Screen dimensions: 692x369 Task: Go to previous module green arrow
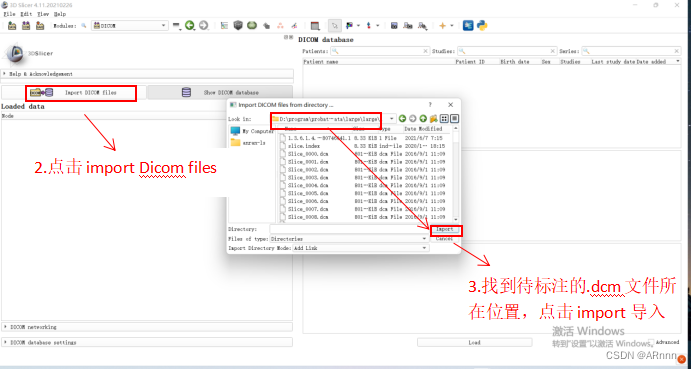pos(190,26)
